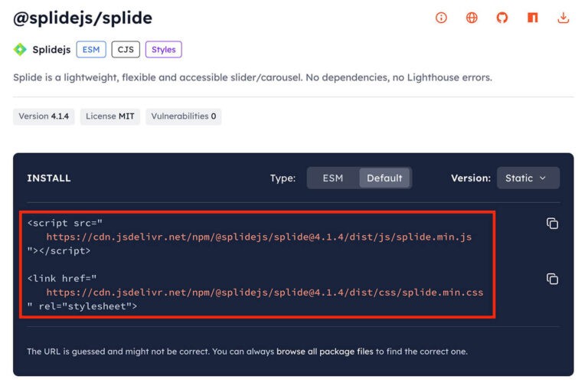
Task: Click the download package icon
Action: click(563, 18)
